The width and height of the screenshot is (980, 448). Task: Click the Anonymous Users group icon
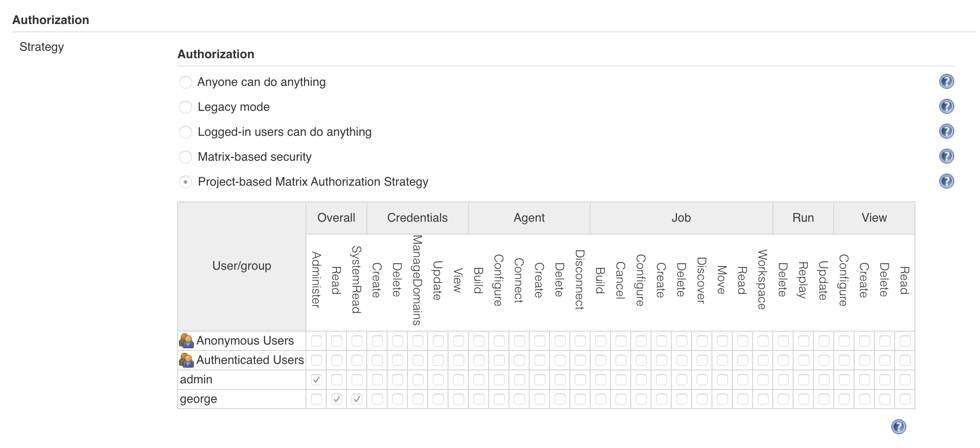pyautogui.click(x=186, y=340)
